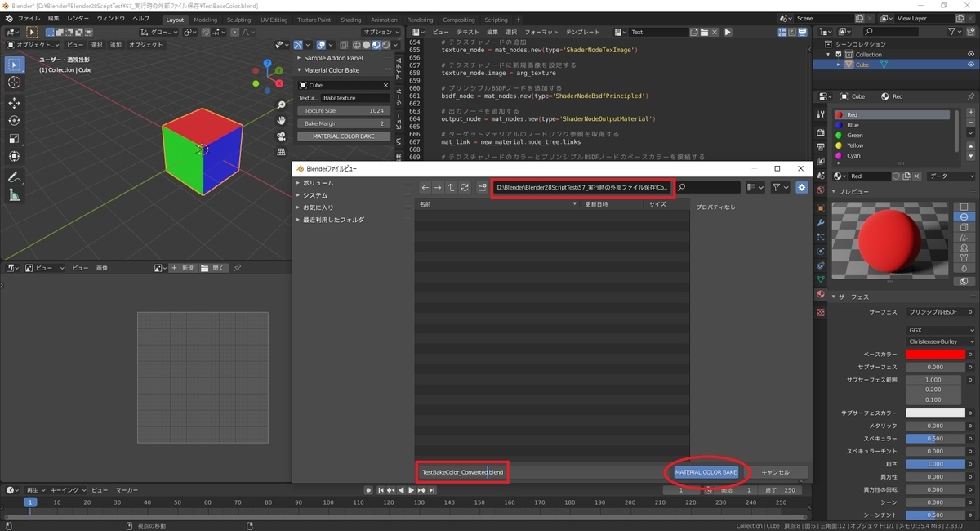980x531 pixels.
Task: Select the Select Box tool in viewport toolbar
Action: tap(14, 65)
